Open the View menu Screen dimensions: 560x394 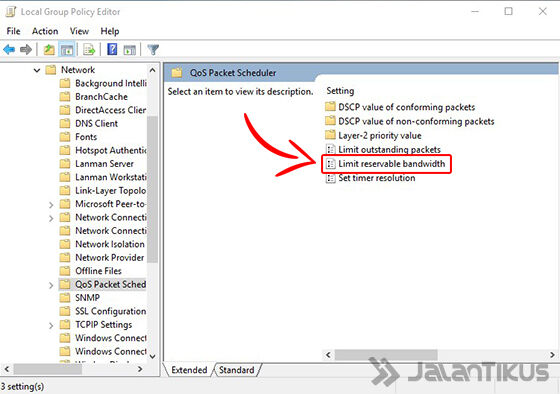(x=79, y=31)
